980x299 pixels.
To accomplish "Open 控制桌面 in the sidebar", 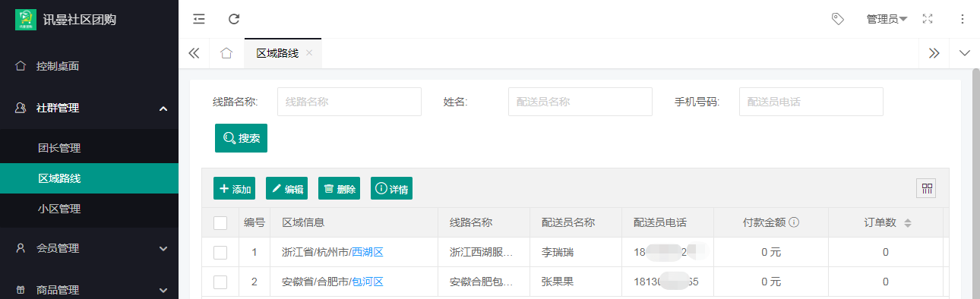I will [x=89, y=66].
